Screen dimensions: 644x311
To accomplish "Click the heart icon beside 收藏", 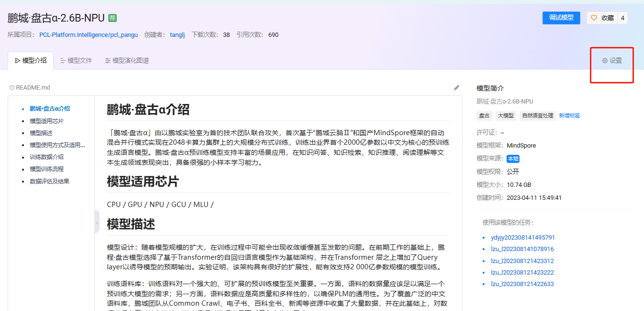I will [594, 18].
